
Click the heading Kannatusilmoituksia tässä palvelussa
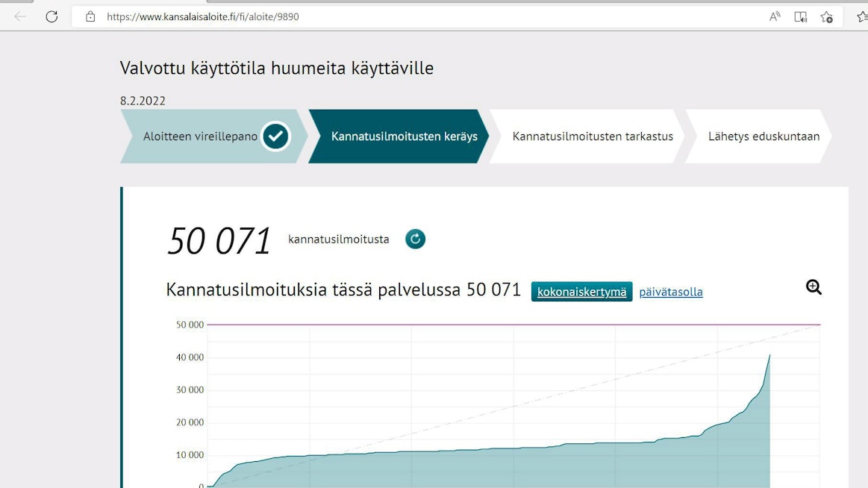pyautogui.click(x=313, y=290)
